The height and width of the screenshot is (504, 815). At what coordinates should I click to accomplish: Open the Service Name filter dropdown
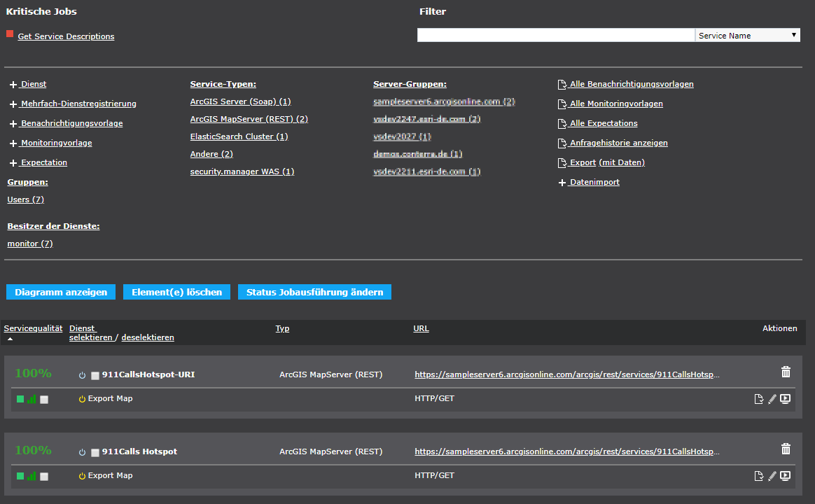(747, 35)
